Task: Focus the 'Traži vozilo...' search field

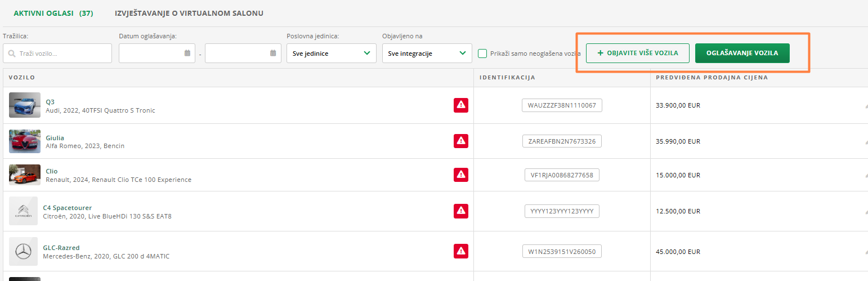Action: click(x=63, y=53)
